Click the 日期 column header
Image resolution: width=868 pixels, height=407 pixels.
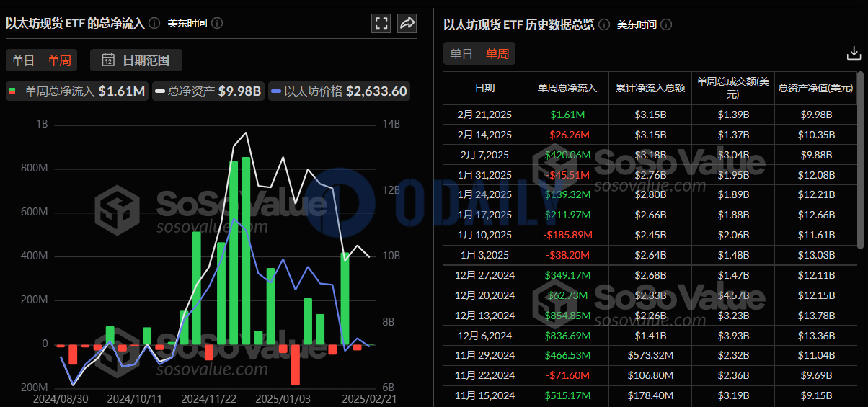tap(484, 88)
